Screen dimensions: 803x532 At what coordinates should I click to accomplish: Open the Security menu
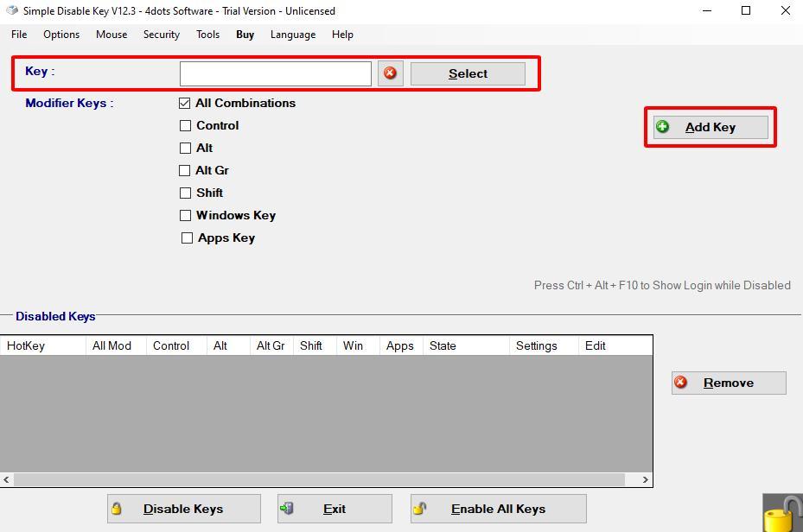point(161,35)
